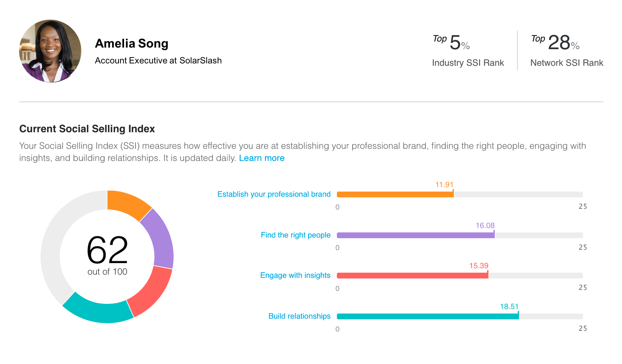Screen dimensions: 622x364
Task: Click the red Engage insights progress bar
Action: point(412,276)
